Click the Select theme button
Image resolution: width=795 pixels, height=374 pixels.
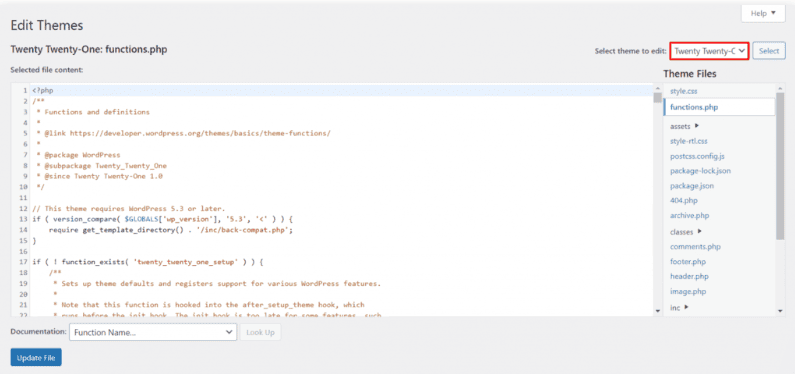click(769, 51)
